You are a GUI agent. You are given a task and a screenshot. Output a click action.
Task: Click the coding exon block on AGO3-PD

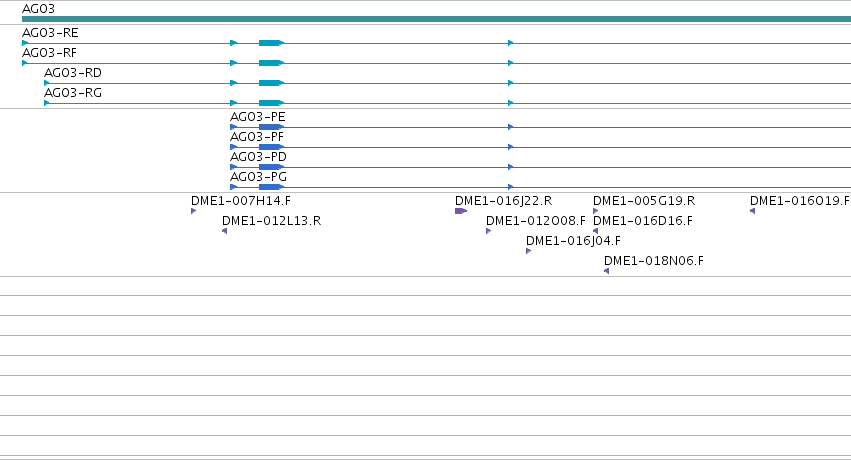[270, 167]
